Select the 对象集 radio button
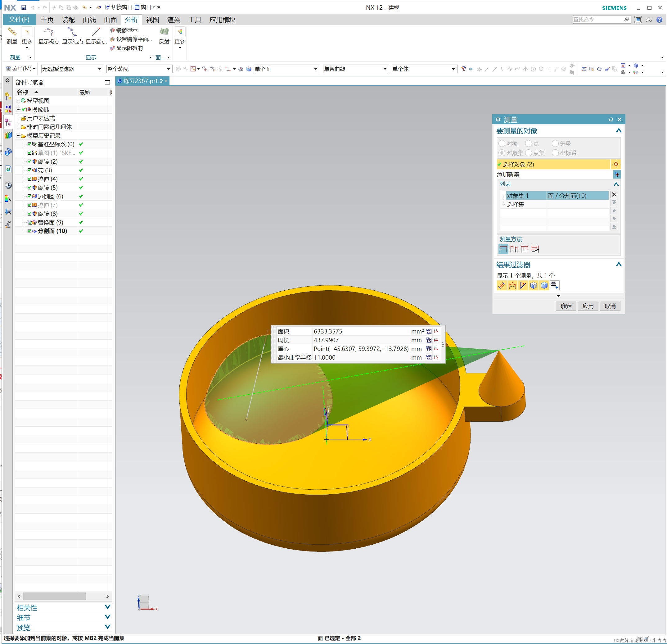Viewport: 667px width, 644px height. point(502,153)
